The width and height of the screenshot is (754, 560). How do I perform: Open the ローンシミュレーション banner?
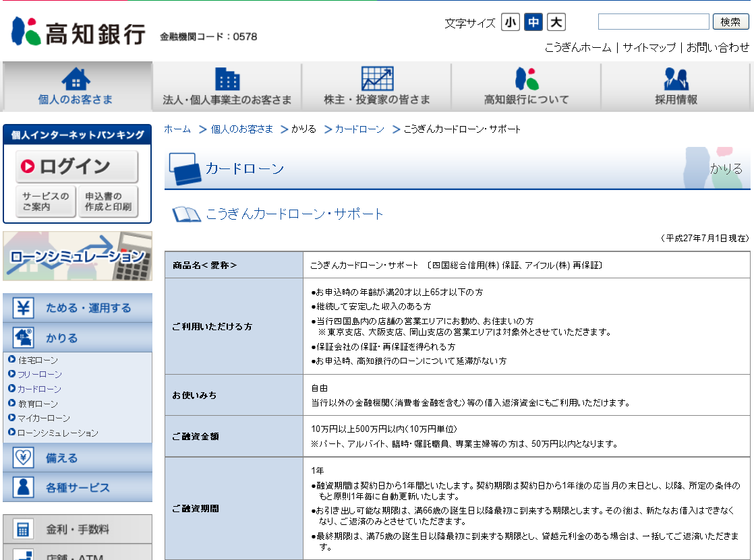pyautogui.click(x=78, y=255)
